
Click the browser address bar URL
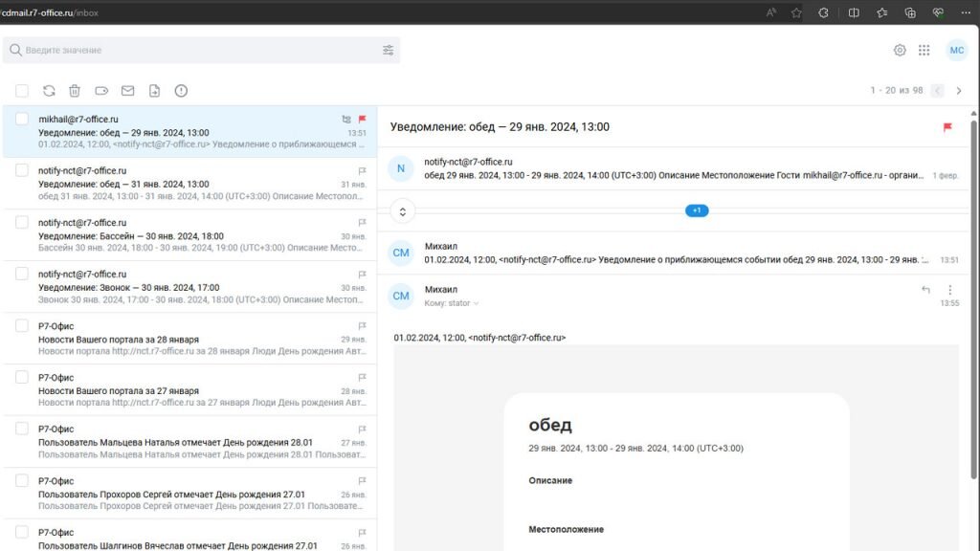(50, 12)
